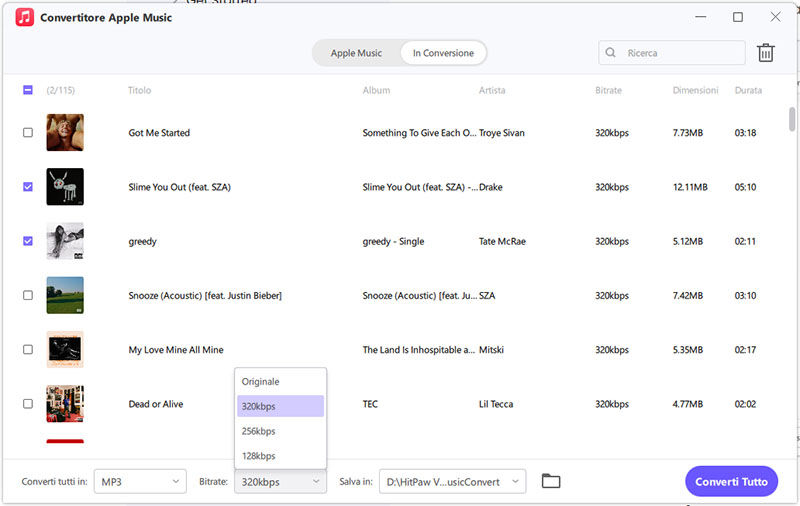Screen dimensions: 800x506
Task: Uncheck the Slime You Out checkbox
Action: [28, 187]
